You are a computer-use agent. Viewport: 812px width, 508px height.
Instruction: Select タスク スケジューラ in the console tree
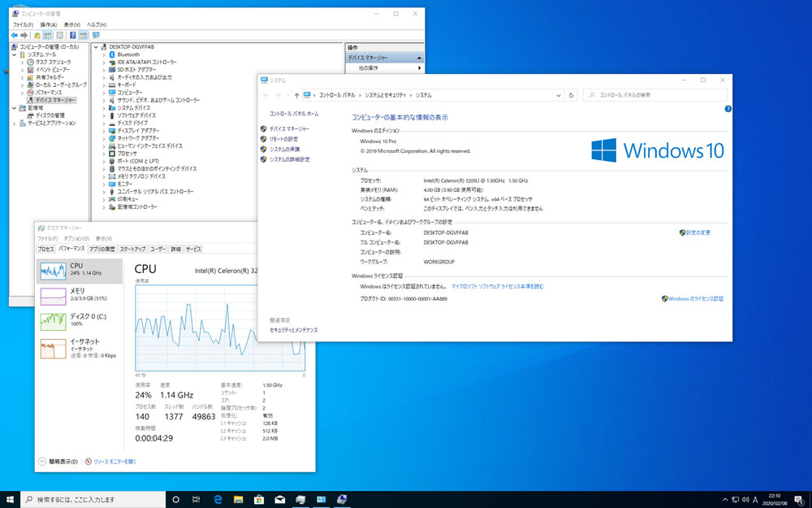click(x=54, y=62)
